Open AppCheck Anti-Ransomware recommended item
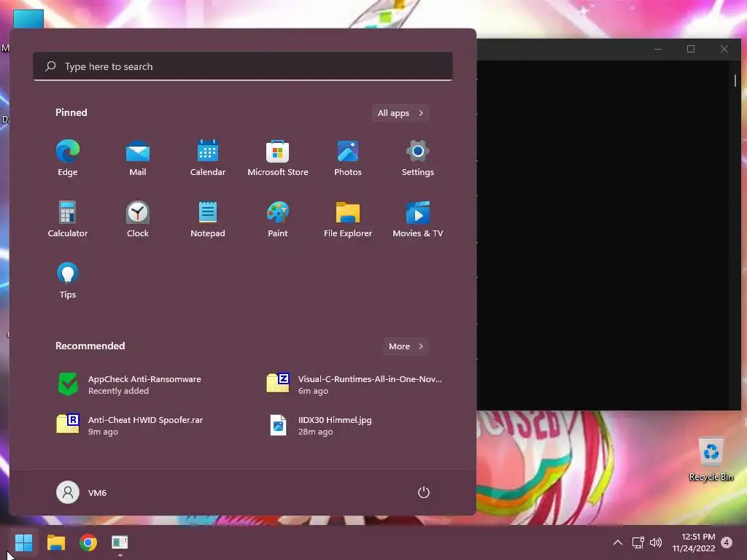The image size is (747, 560). point(138,385)
